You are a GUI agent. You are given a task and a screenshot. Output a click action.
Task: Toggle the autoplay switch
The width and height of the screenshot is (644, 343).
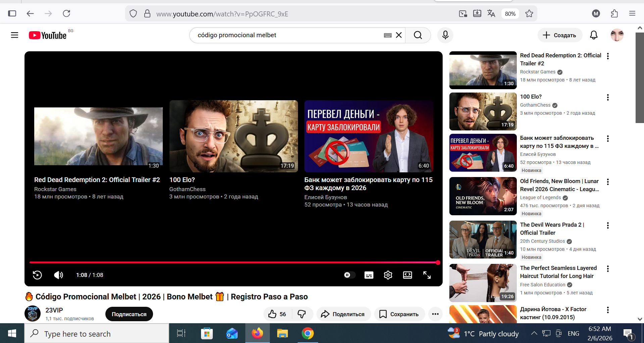(x=349, y=275)
